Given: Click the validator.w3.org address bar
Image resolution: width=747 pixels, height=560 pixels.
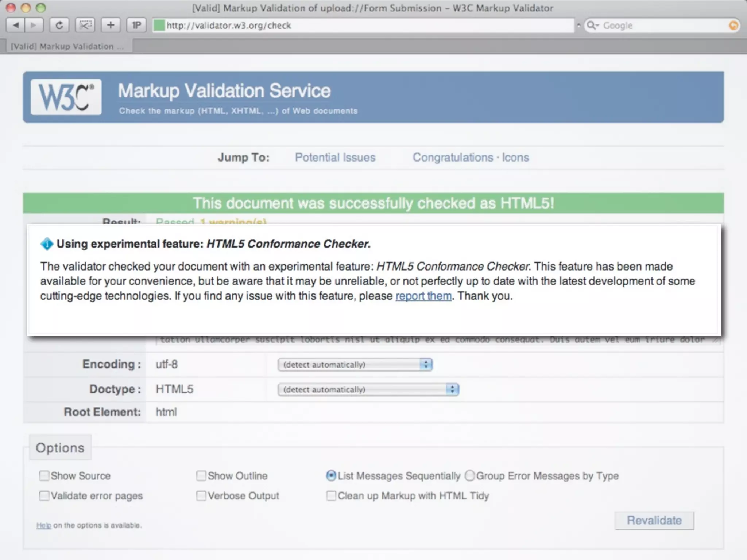Looking at the screenshot, I should point(365,26).
